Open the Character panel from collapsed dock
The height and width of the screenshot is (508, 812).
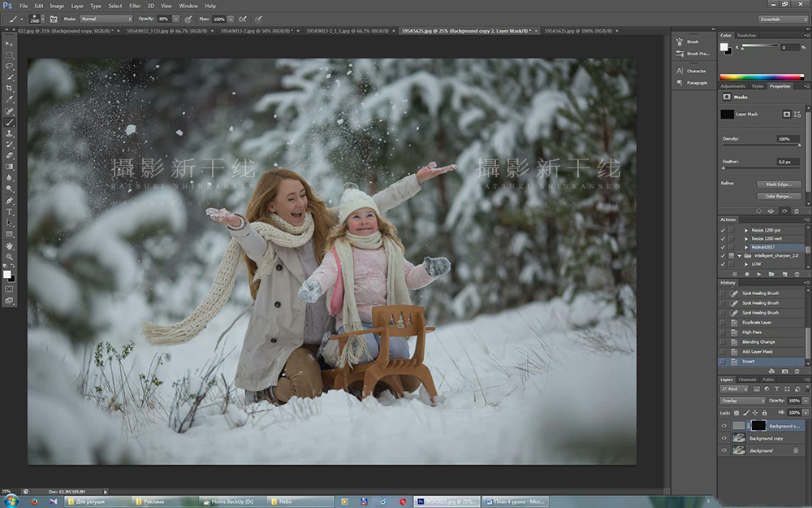point(692,71)
